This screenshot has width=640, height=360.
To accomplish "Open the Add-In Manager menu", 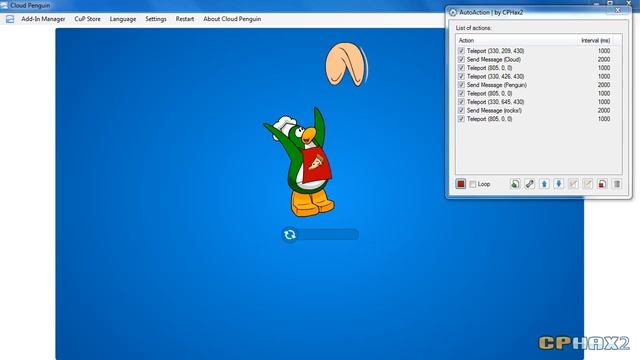I will [x=43, y=19].
